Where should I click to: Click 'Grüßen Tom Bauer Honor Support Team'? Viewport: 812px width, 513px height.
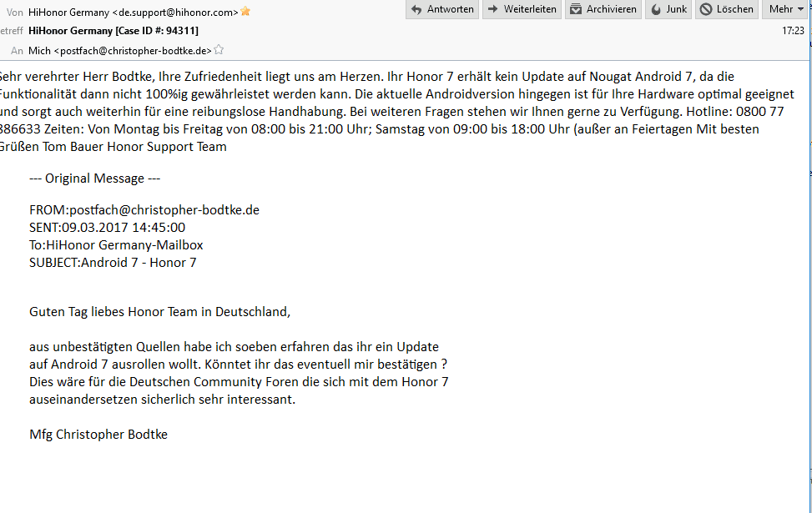(113, 147)
